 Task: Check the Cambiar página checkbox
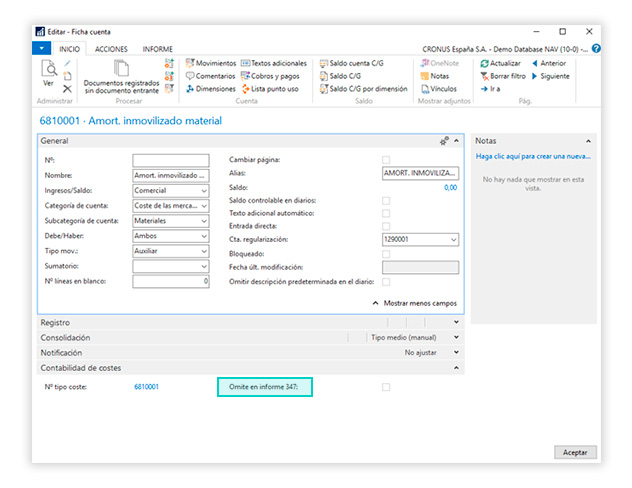click(386, 160)
